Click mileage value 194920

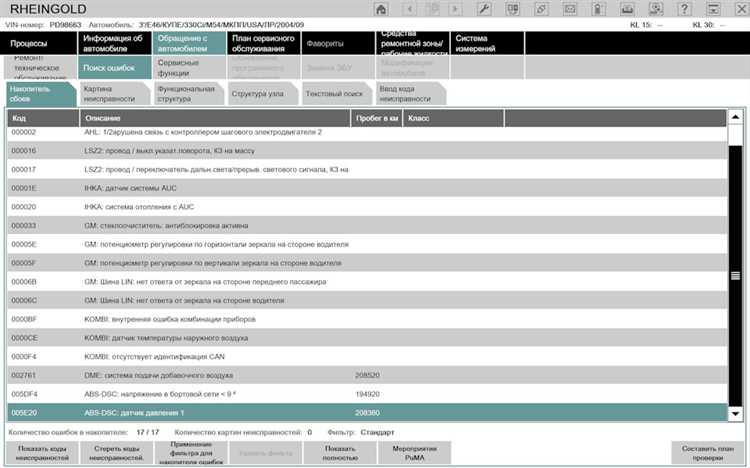tap(367, 394)
